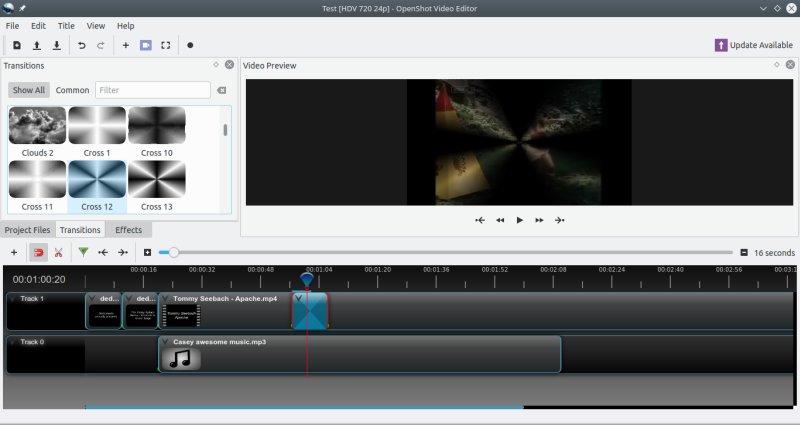Add a new track to timeline
This screenshot has width=800, height=425.
(13, 253)
